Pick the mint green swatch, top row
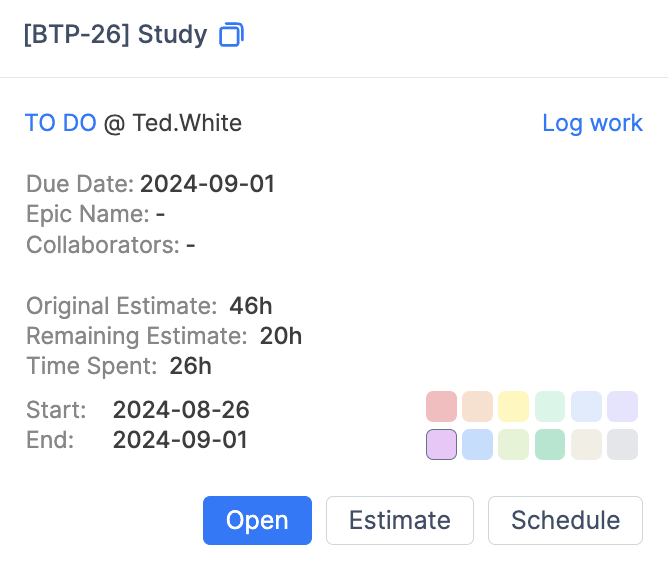The height and width of the screenshot is (572, 668). (x=550, y=407)
